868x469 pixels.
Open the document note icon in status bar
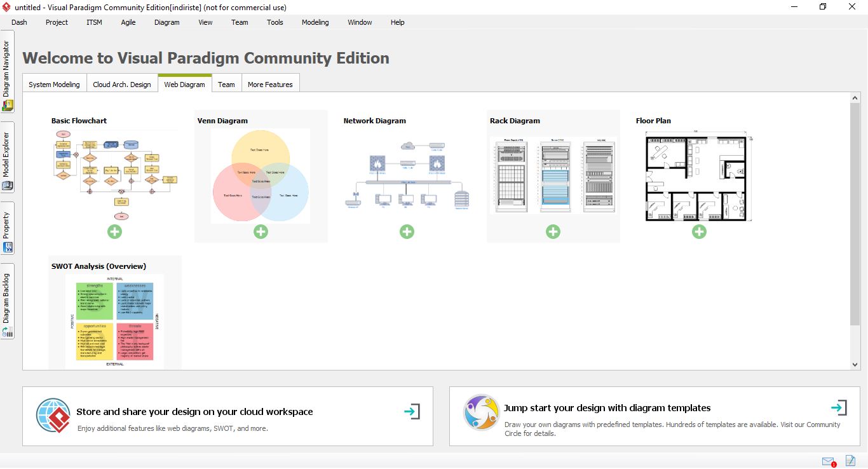pos(850,461)
